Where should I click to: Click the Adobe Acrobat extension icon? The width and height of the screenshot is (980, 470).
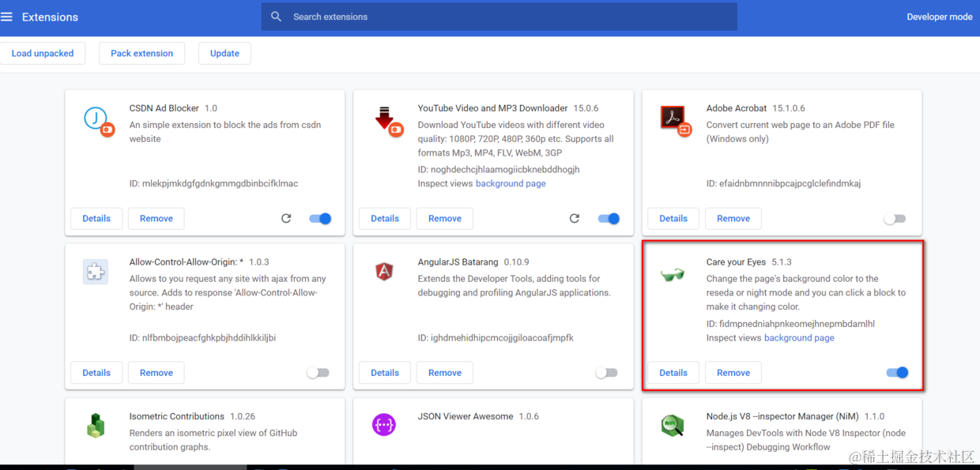[676, 121]
